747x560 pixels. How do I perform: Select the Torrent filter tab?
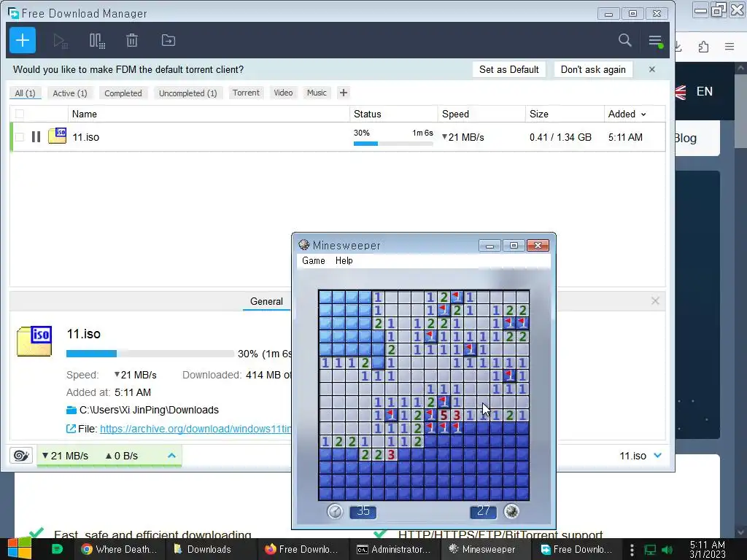pos(246,93)
